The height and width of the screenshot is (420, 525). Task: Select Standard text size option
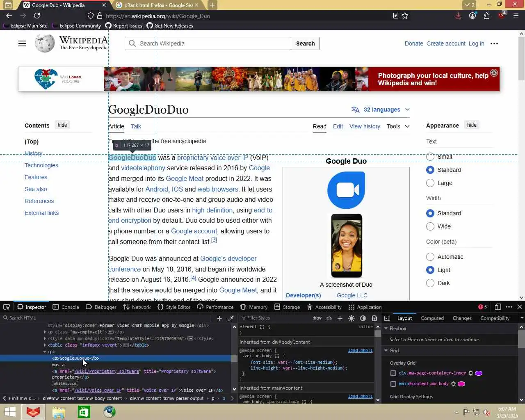click(x=430, y=170)
